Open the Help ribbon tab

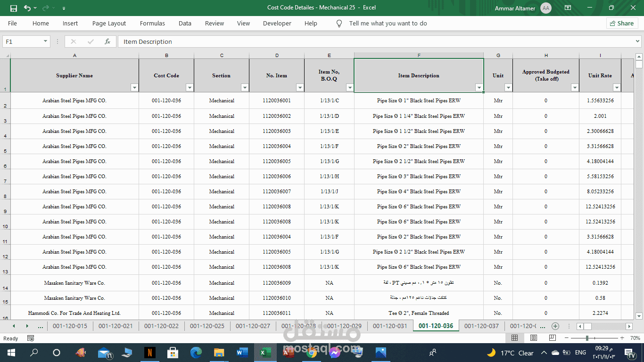[x=311, y=23]
